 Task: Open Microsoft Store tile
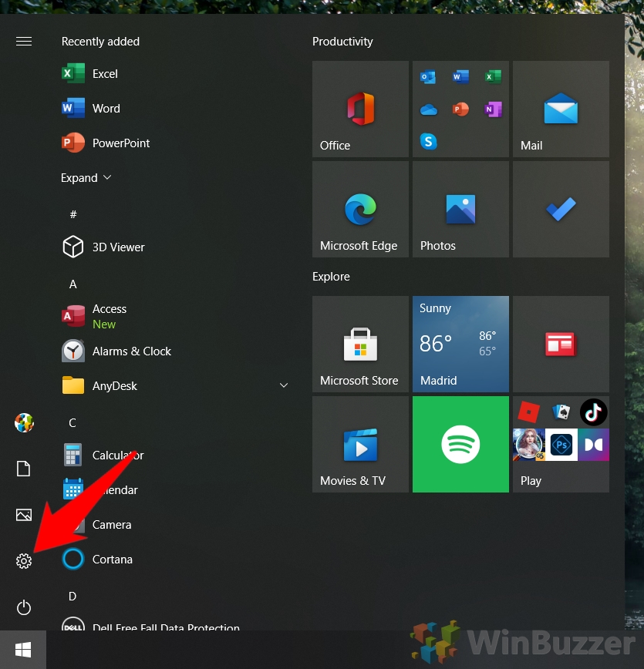tap(360, 344)
